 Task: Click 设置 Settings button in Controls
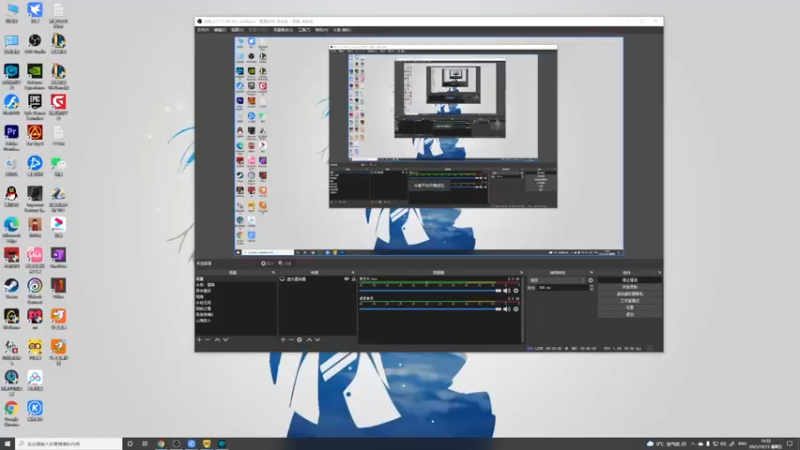pyautogui.click(x=630, y=308)
